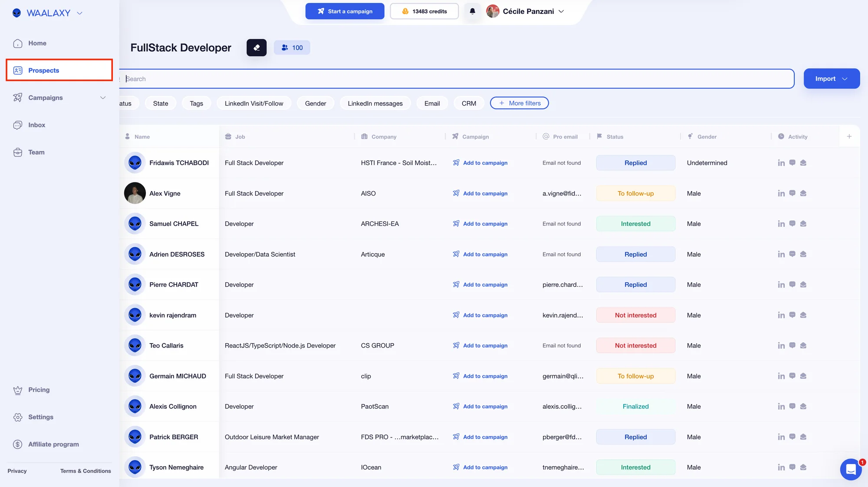
Task: Open the State filter
Action: (x=161, y=103)
